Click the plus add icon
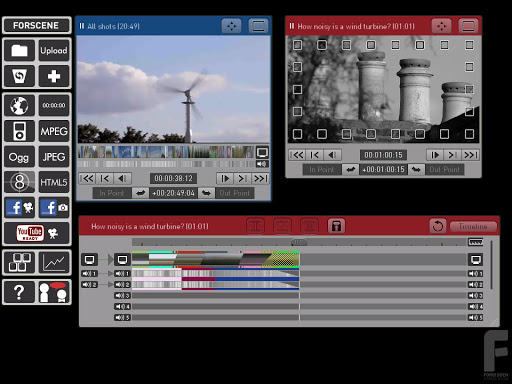512x384 pixels. (54, 76)
